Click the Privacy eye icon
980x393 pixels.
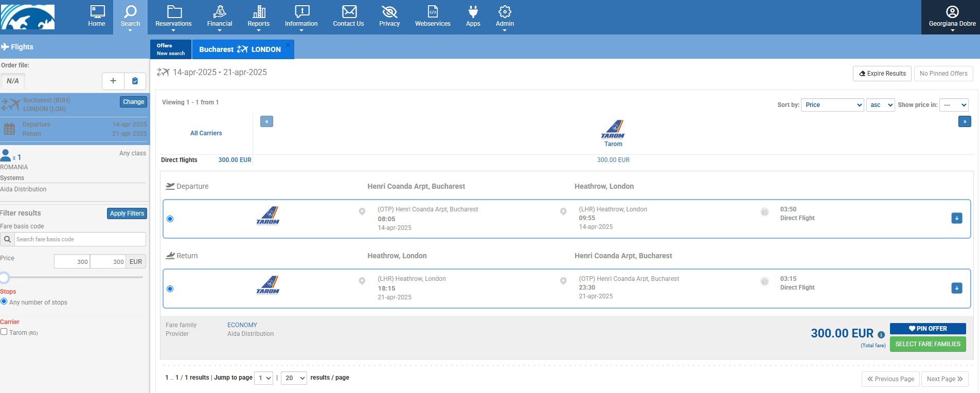(389, 12)
